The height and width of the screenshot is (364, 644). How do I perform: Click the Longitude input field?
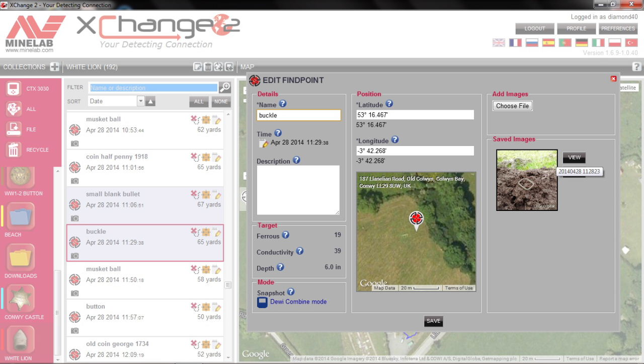pos(415,151)
